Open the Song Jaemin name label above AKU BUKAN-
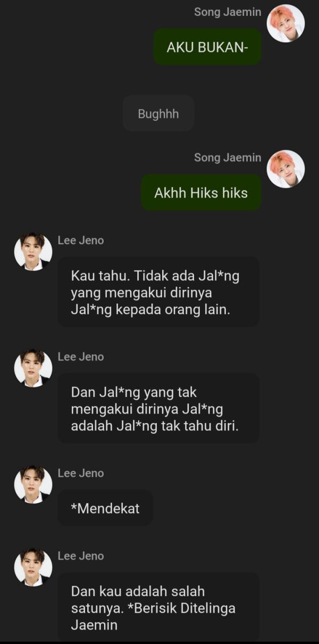The height and width of the screenshot is (644, 319). click(228, 12)
